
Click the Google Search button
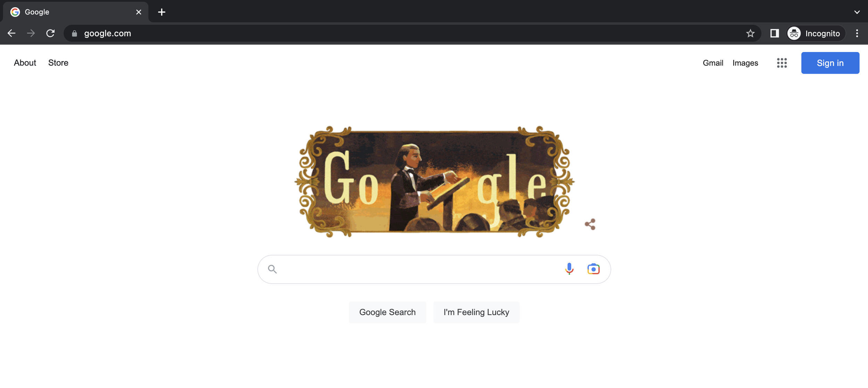pyautogui.click(x=387, y=312)
